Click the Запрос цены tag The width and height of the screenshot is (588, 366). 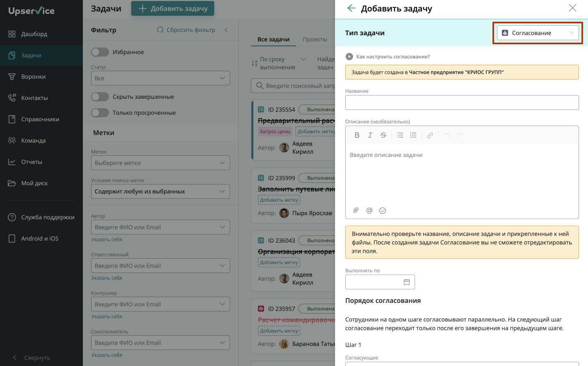tap(275, 132)
